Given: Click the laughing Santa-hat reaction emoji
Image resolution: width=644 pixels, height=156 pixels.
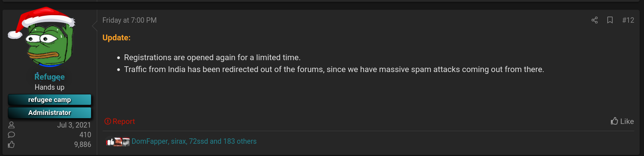Looking at the screenshot, I should coord(118,142).
